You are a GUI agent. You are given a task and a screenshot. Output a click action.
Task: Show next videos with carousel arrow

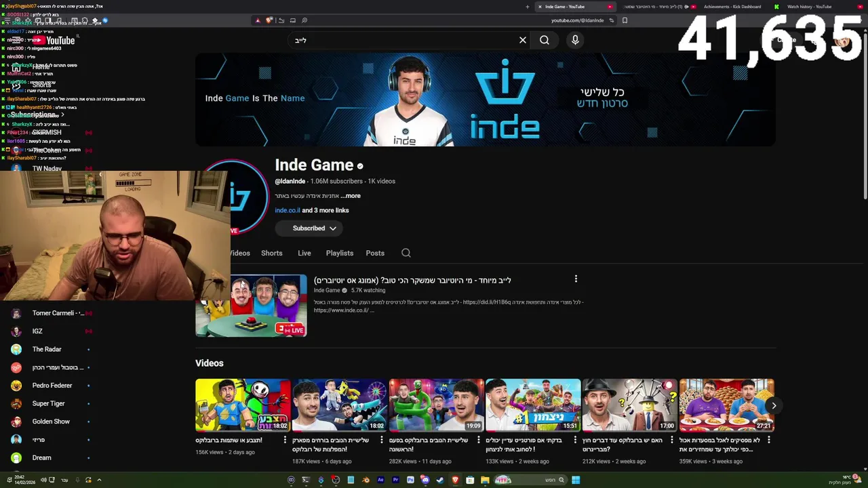click(x=774, y=405)
